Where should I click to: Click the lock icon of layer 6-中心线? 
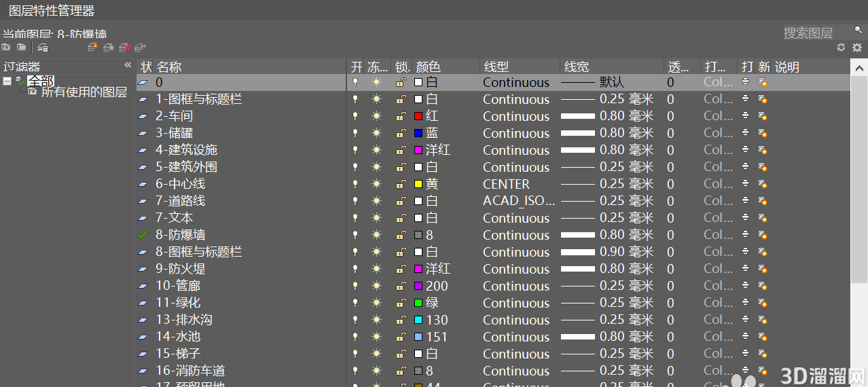point(401,184)
